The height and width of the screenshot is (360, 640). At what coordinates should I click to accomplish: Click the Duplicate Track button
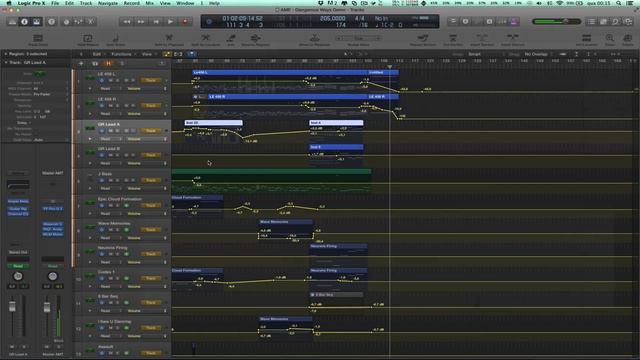[95, 63]
